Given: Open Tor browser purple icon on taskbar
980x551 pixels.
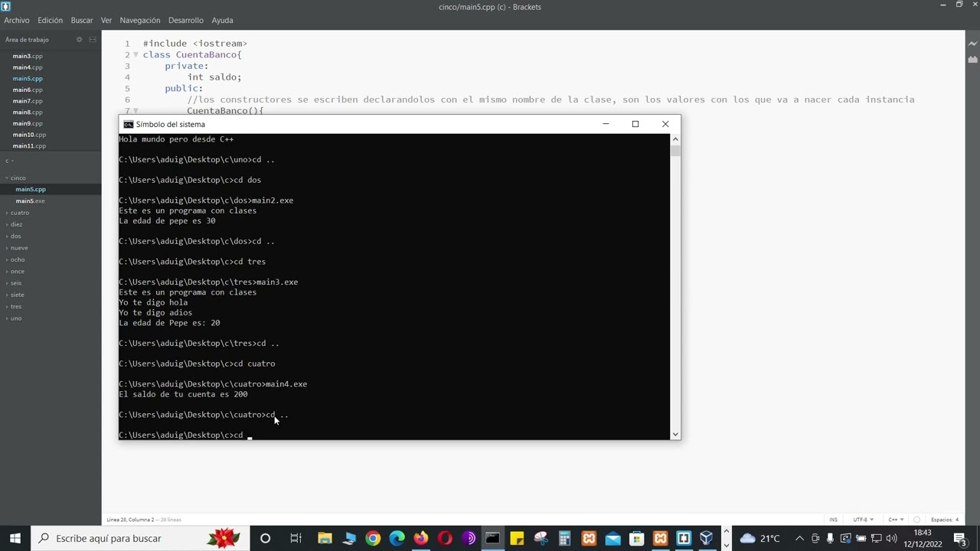Looking at the screenshot, I should (469, 538).
